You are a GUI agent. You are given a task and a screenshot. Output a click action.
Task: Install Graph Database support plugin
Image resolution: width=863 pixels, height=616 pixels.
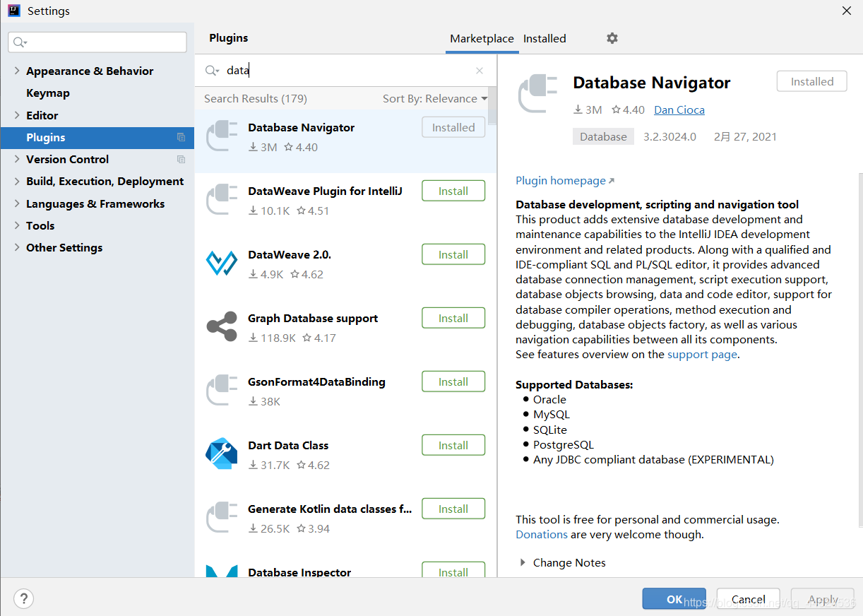coord(453,318)
